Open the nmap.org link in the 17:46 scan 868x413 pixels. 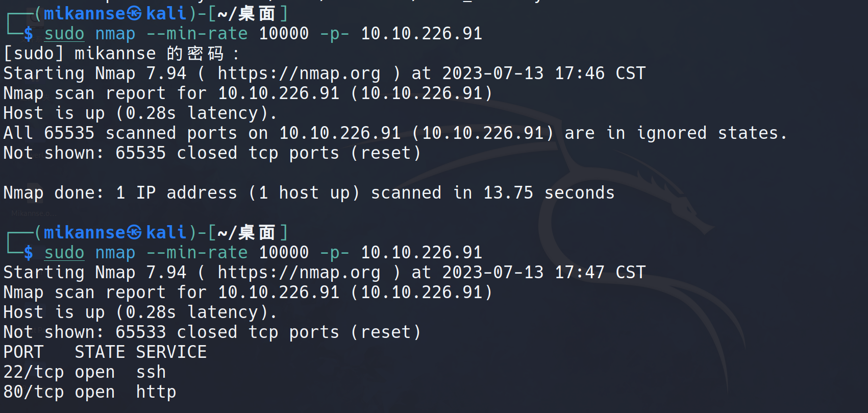point(299,74)
